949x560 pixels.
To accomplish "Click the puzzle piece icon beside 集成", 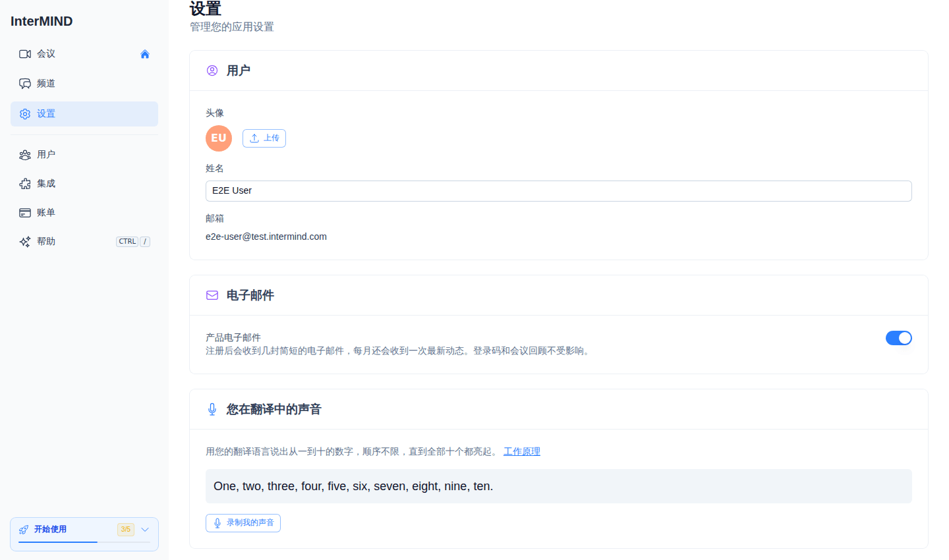I will pyautogui.click(x=25, y=184).
